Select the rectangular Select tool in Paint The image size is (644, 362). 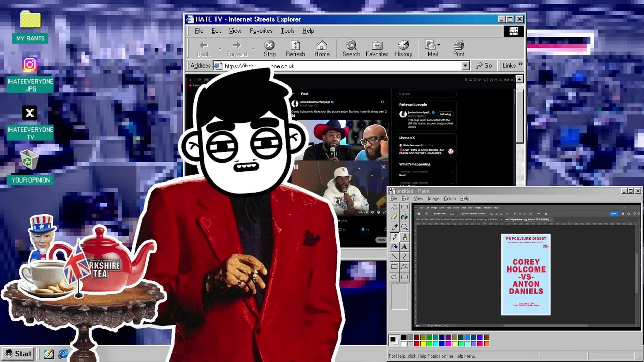(405, 207)
